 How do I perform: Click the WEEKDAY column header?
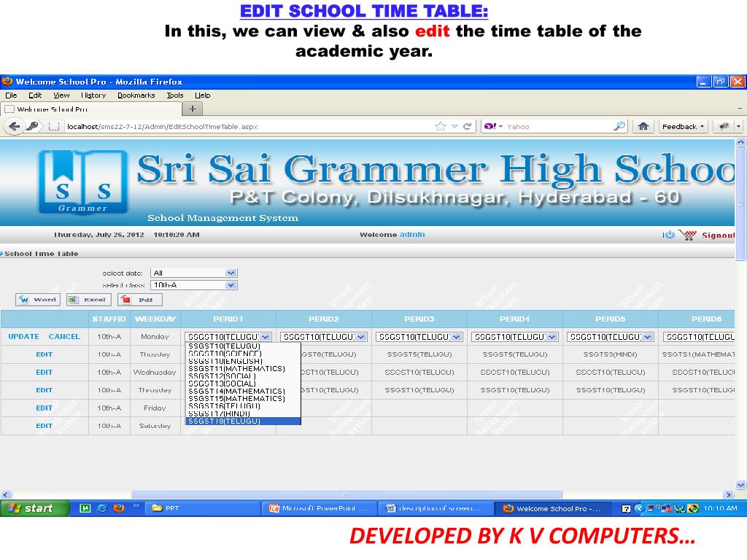coord(155,319)
